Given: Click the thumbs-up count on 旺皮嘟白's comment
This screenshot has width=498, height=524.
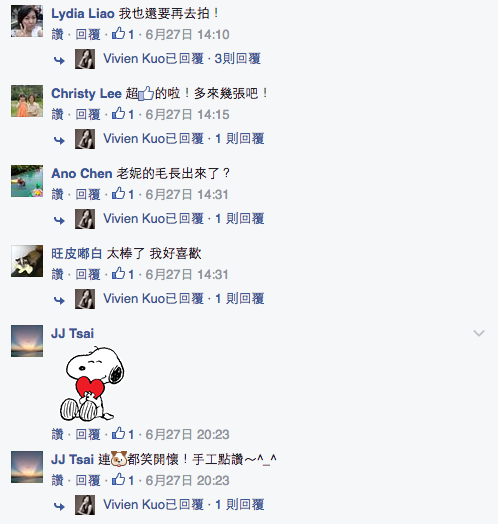Looking at the screenshot, I should click(x=123, y=274).
